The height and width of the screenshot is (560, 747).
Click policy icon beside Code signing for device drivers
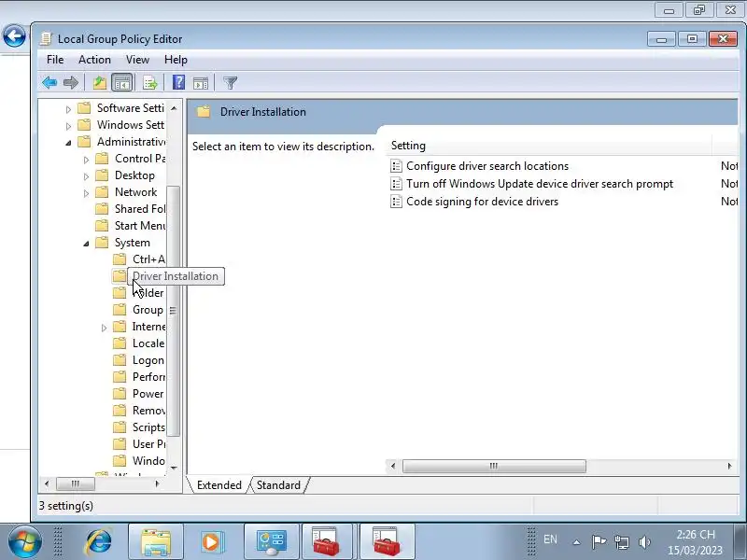pyautogui.click(x=396, y=202)
